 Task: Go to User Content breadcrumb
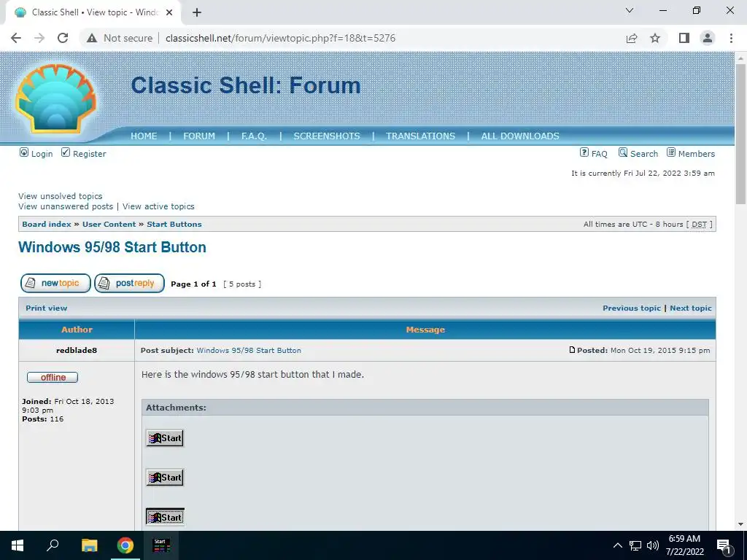(x=109, y=225)
